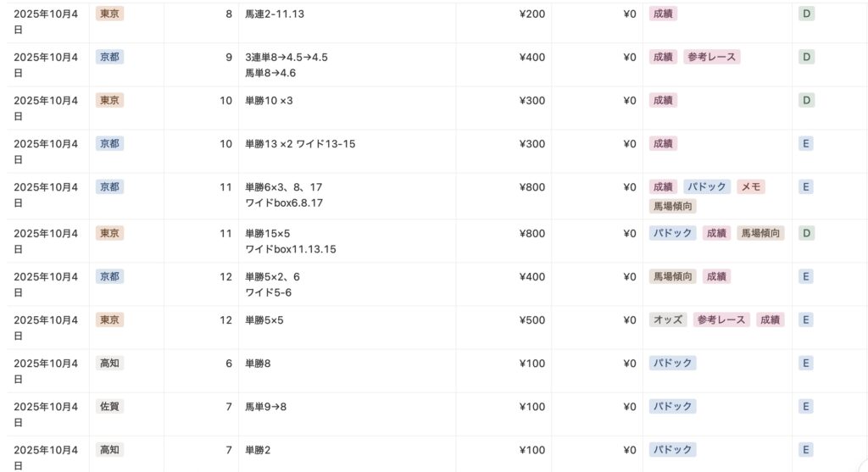Click the 単勝10 ×3 cell
The width and height of the screenshot is (868, 472).
pyautogui.click(x=269, y=101)
